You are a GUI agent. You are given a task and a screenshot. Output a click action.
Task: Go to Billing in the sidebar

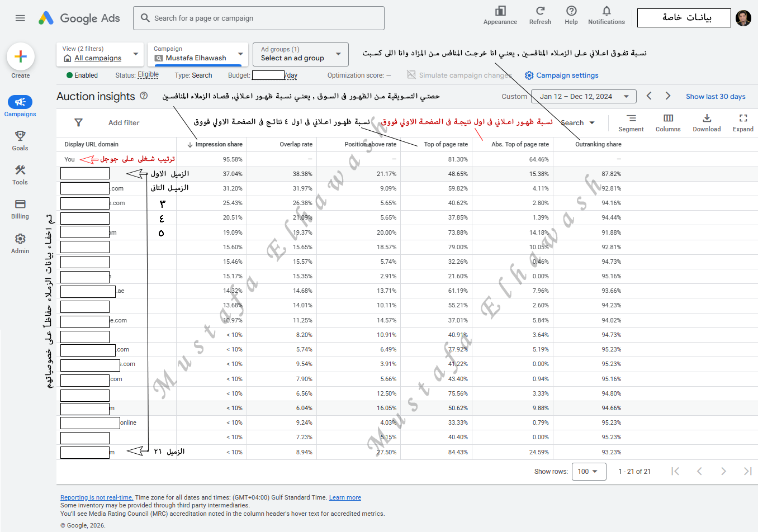click(20, 209)
